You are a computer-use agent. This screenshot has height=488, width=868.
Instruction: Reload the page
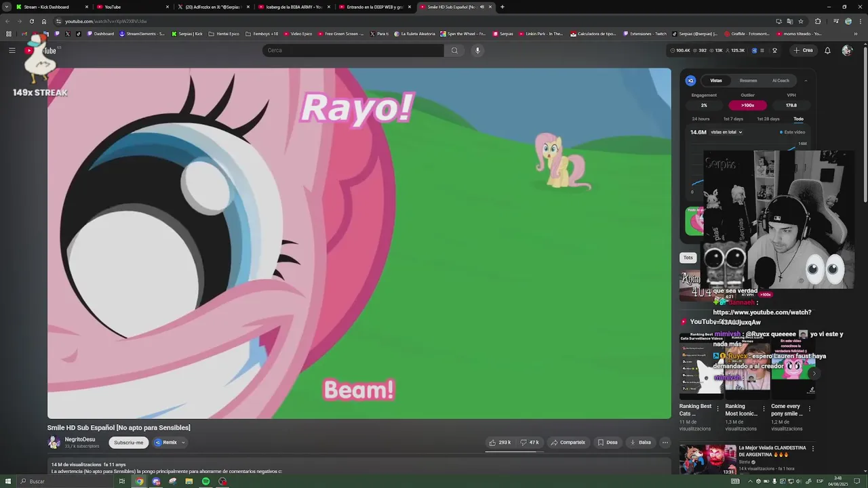click(31, 21)
